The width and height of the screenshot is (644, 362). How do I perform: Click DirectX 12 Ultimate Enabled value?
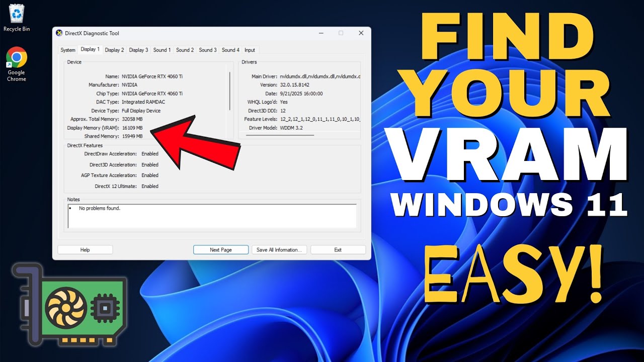coord(150,187)
